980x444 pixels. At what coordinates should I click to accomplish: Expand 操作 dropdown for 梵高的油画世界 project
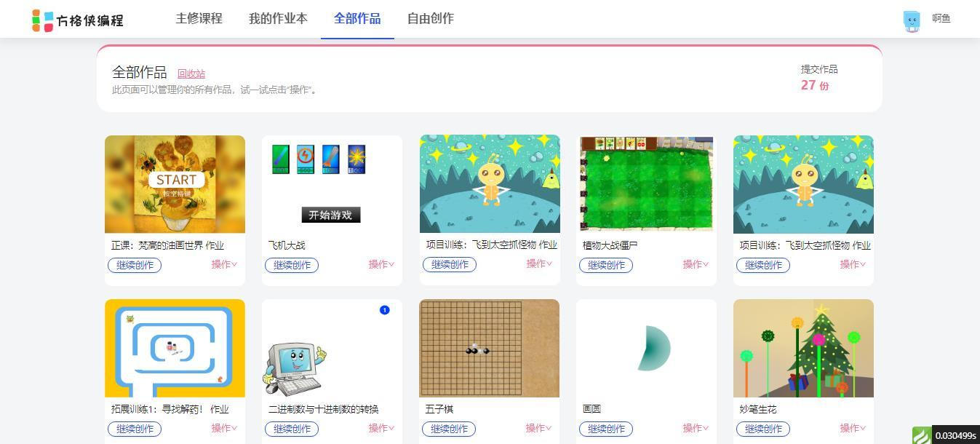[225, 264]
